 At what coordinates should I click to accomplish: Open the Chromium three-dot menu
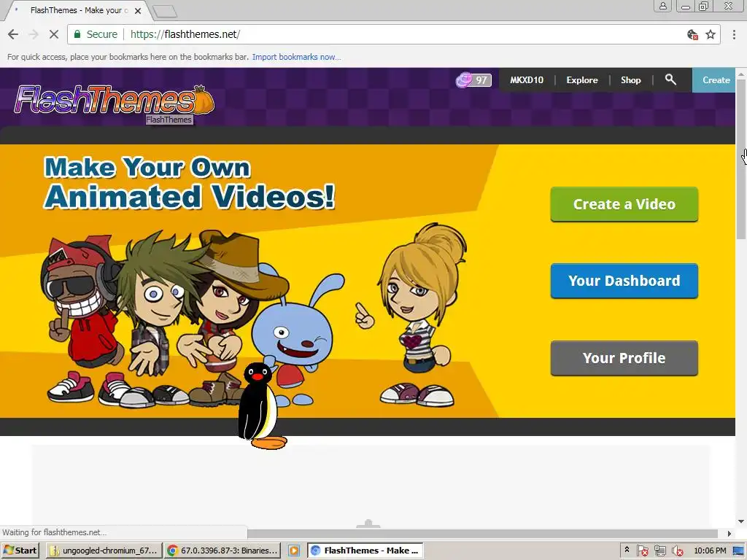[x=734, y=34]
